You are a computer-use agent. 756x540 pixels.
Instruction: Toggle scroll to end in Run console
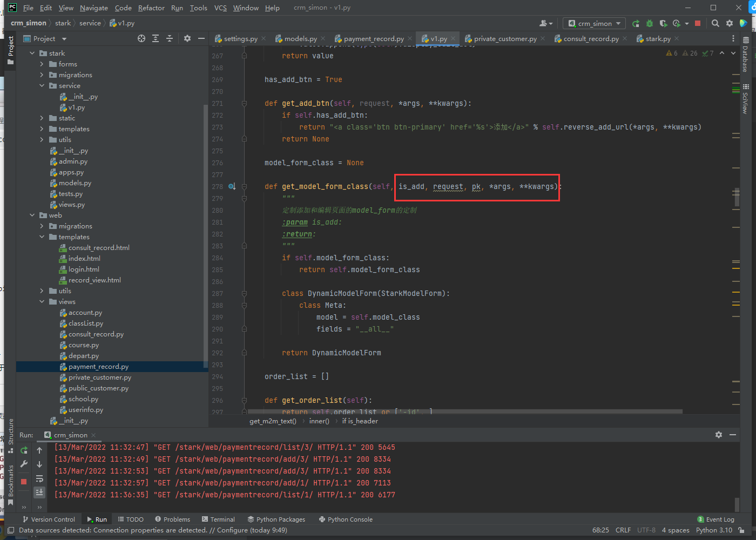coord(39,492)
